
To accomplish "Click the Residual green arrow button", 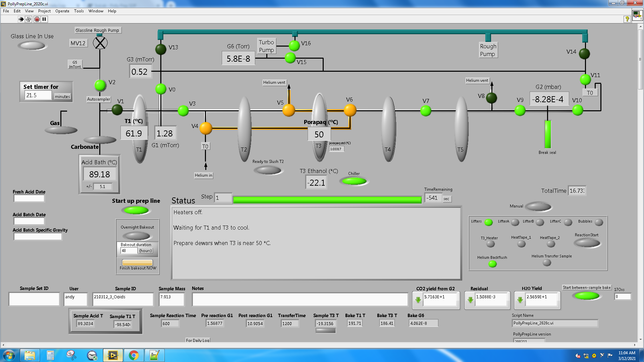I will click(470, 300).
